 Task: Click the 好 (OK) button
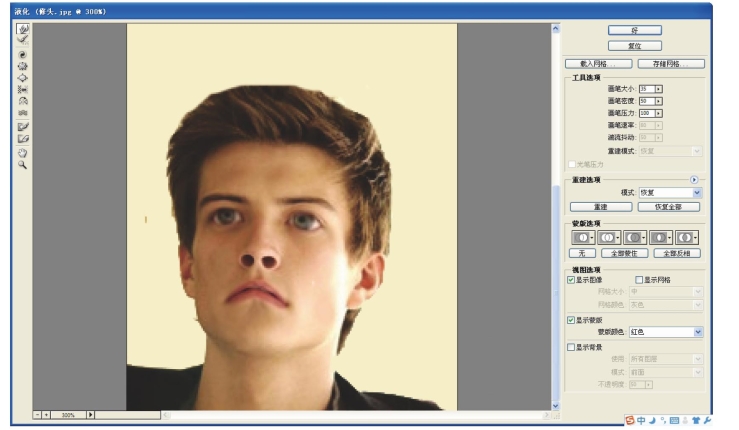(635, 31)
